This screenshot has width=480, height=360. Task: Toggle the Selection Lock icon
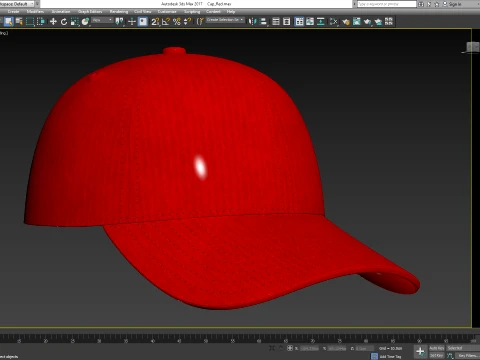281,348
